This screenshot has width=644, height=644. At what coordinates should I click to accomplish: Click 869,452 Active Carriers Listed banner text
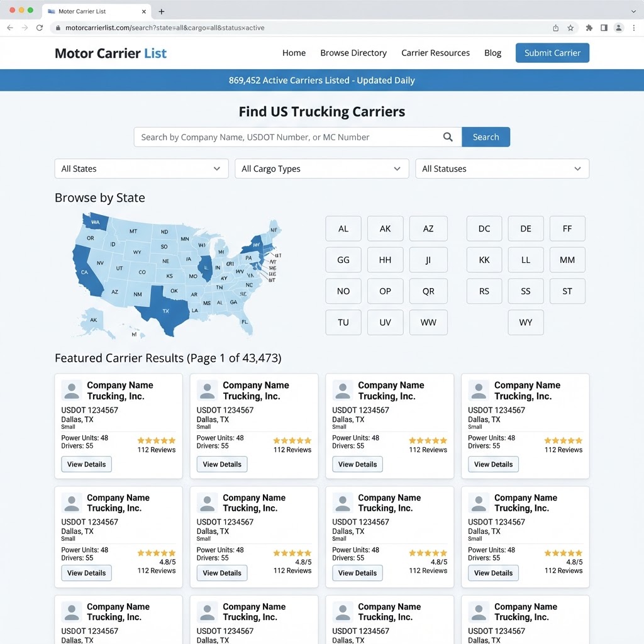pos(321,80)
